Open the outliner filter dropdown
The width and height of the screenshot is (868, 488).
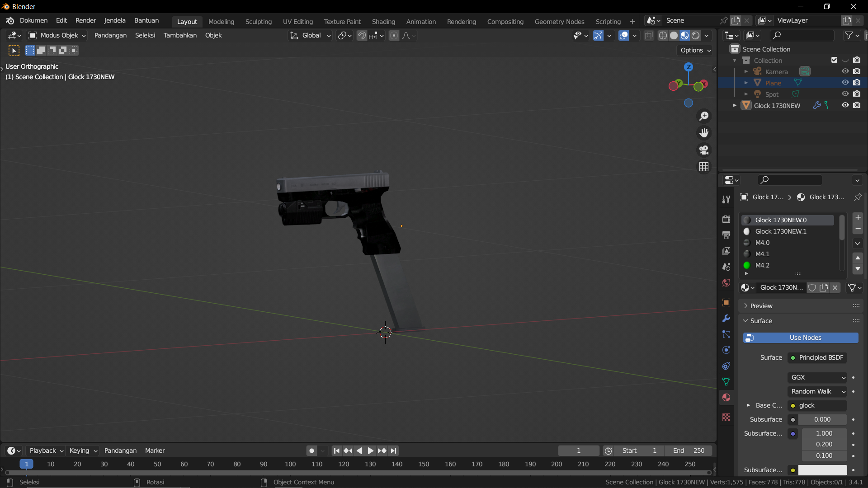tap(852, 35)
